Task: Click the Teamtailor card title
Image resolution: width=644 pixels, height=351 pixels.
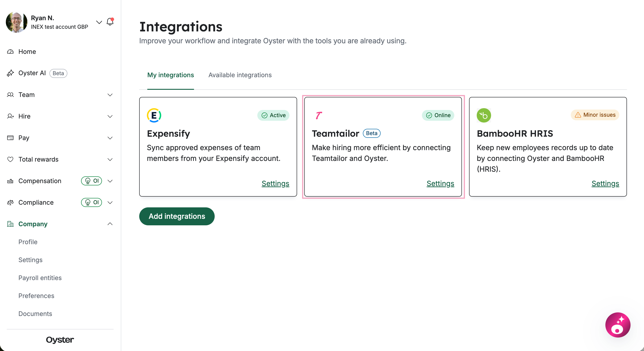Action: coord(335,134)
